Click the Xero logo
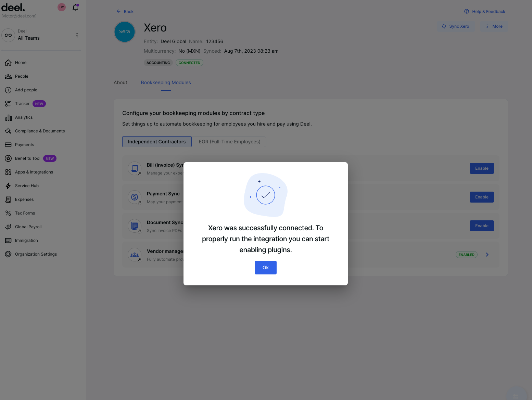 pos(125,32)
